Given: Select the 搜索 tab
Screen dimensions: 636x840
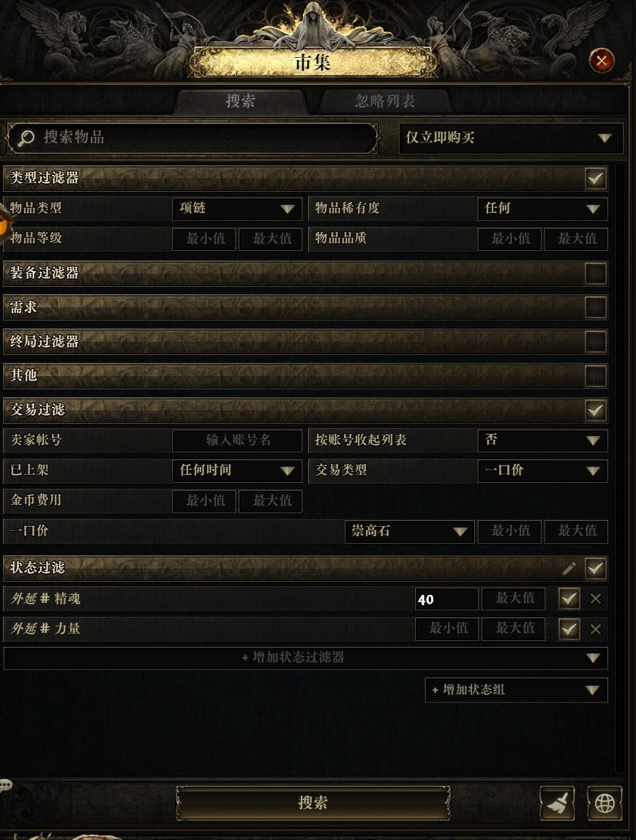Looking at the screenshot, I should coord(240,101).
